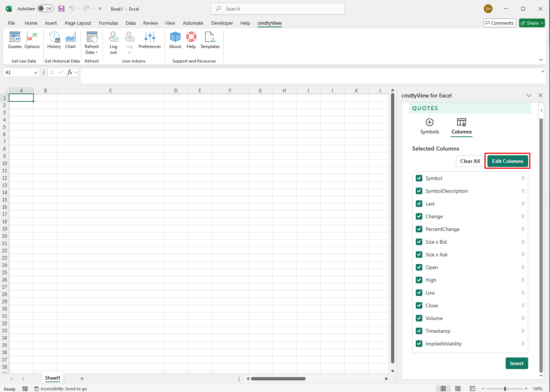Screen dimensions: 550x392
Task: Click the Insert button in pane
Action: point(517,363)
